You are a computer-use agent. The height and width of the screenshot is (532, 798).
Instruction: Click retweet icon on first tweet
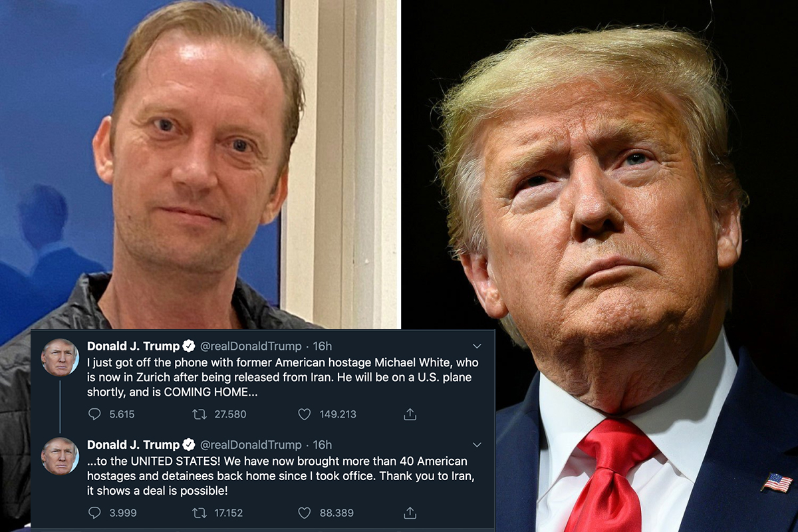click(199, 414)
